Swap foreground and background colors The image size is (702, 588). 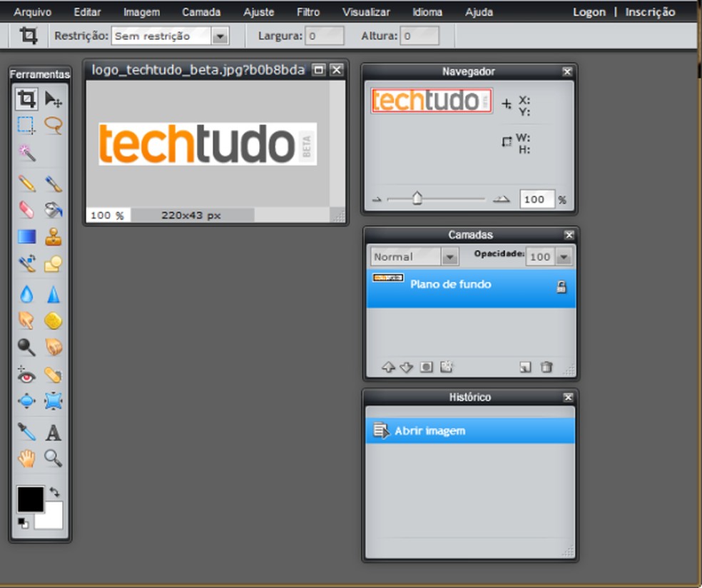(55, 492)
